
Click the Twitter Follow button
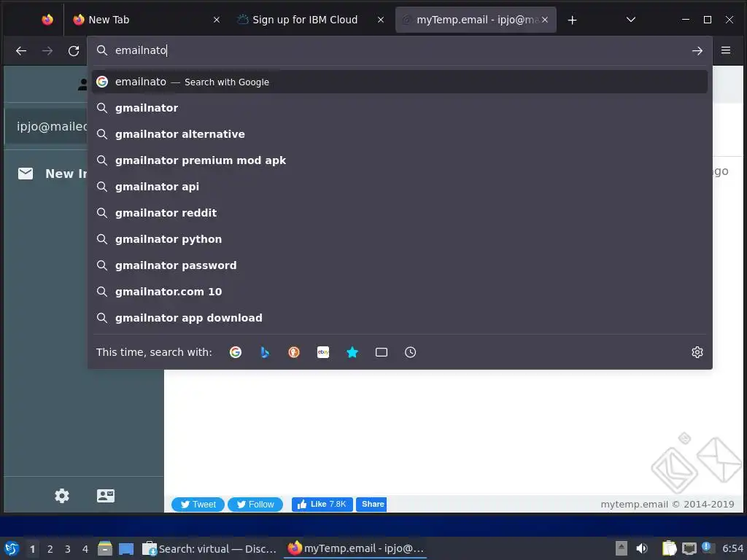[x=255, y=505]
